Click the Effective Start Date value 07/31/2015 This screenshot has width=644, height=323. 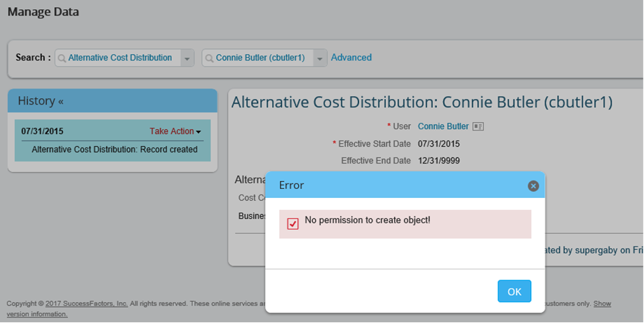coord(438,144)
